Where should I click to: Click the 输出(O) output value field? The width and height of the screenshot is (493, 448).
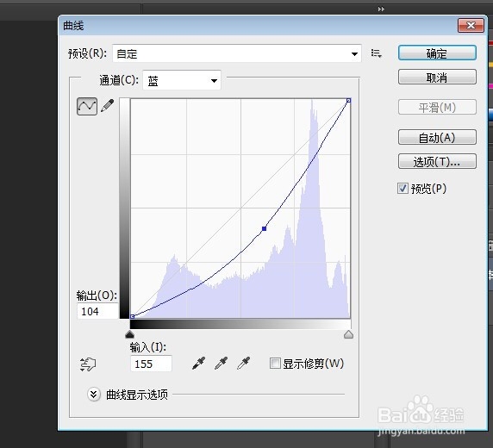tap(97, 311)
